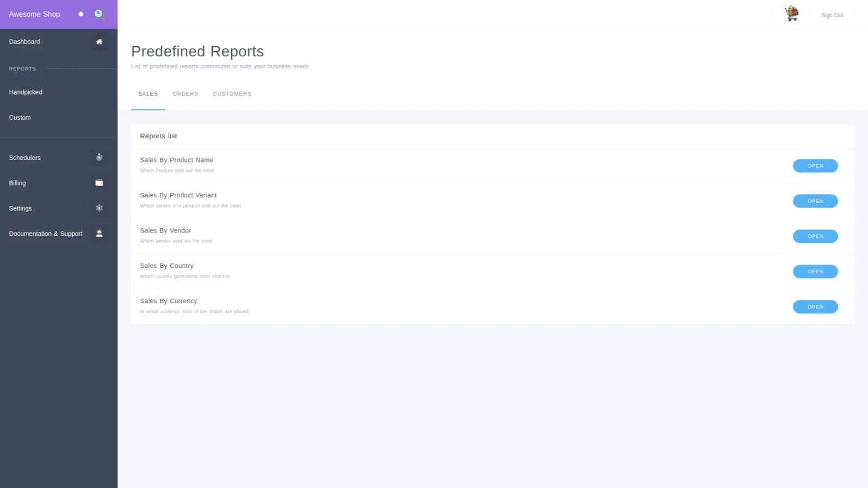
Task: Click the 'Reports list' heading text
Action: pyautogui.click(x=158, y=136)
